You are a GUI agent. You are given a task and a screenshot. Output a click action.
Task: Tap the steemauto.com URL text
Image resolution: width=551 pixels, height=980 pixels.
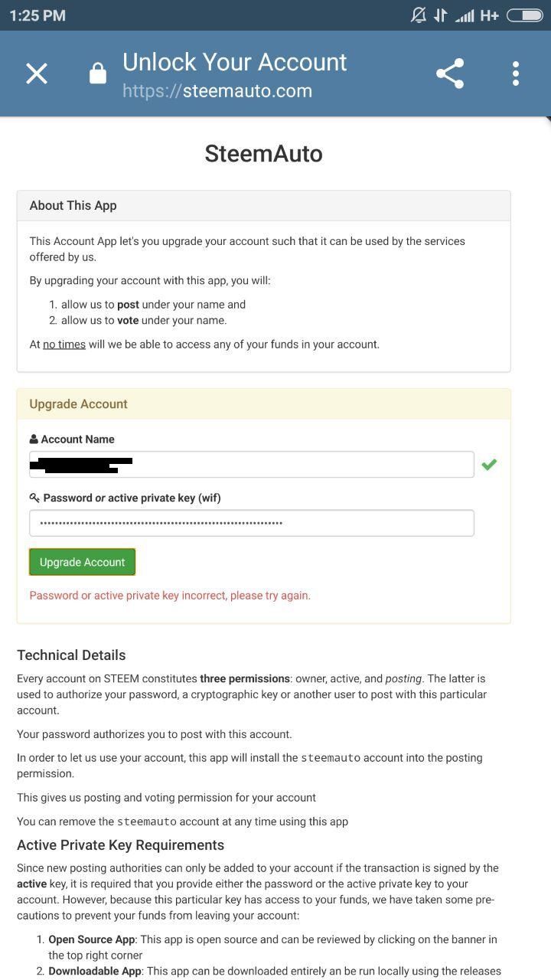click(x=217, y=91)
